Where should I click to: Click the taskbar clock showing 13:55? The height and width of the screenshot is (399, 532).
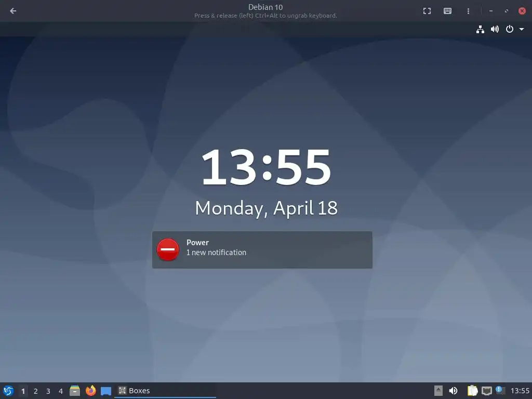[520, 391]
